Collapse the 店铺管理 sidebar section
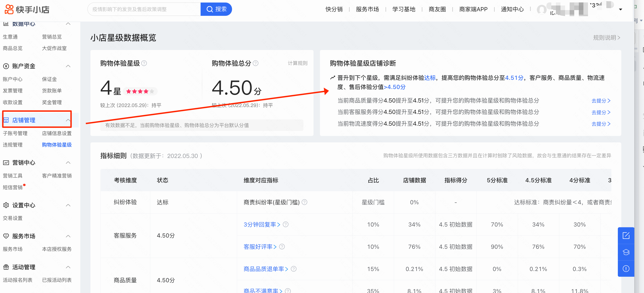This screenshot has width=644, height=293. [68, 120]
